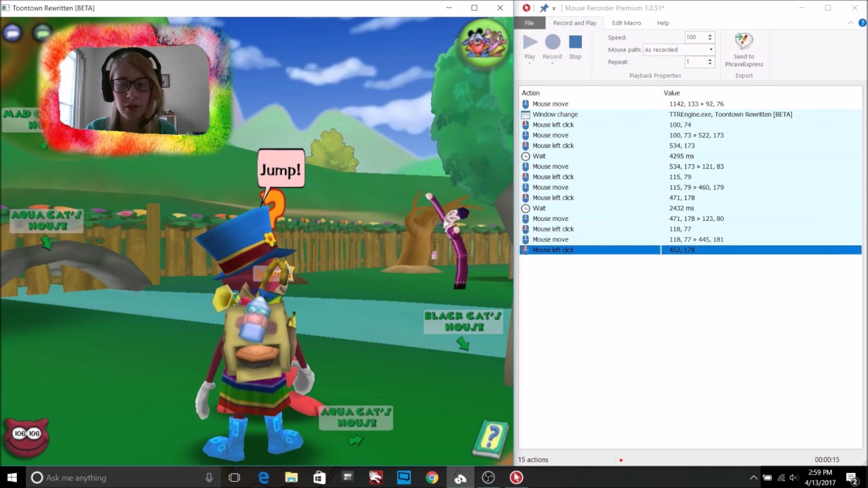Click the pin icon in title bar

544,8
